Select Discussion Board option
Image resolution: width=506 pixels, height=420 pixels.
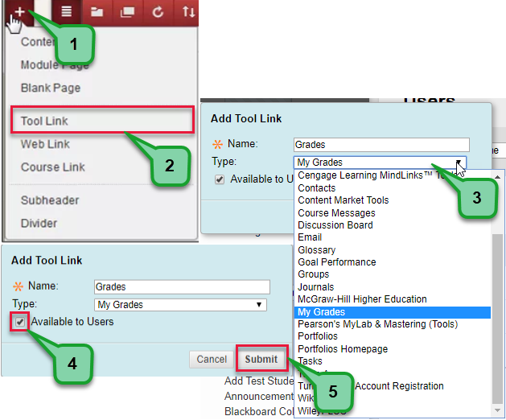pos(335,225)
